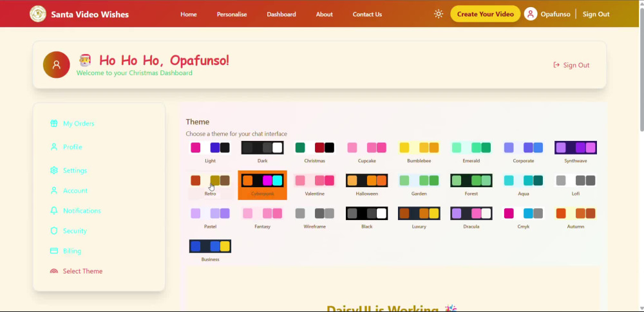Click the Sign Out text in welcome banner
644x312 pixels.
(x=576, y=65)
